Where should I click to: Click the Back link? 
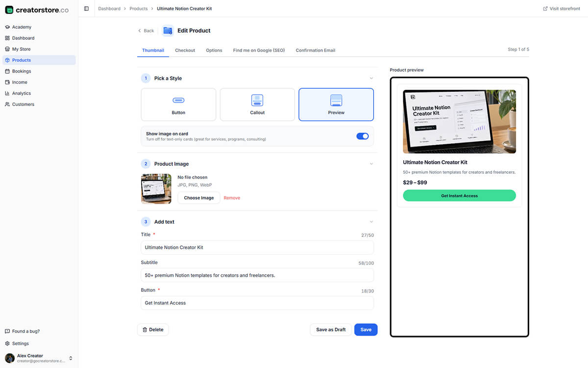tap(146, 30)
